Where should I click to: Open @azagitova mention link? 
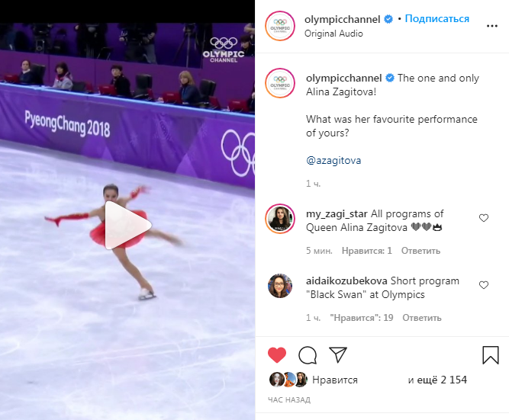[333, 160]
